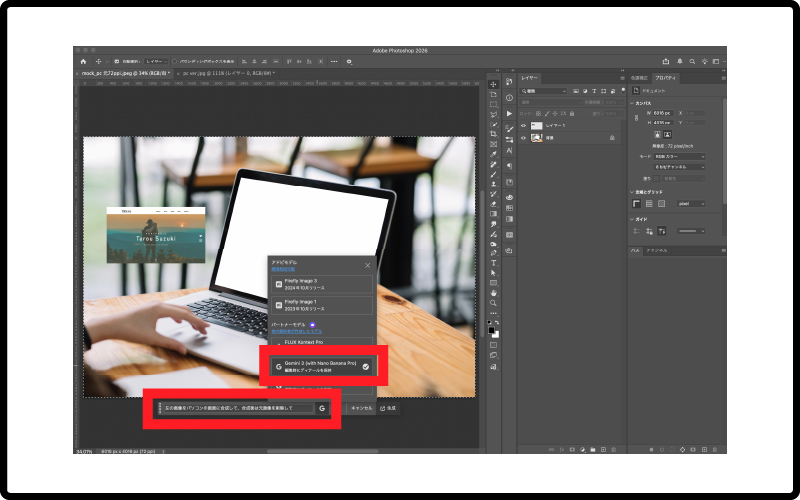This screenshot has height=500, width=800.
Task: Switch to the プロパティ panel tab
Action: pyautogui.click(x=667, y=77)
